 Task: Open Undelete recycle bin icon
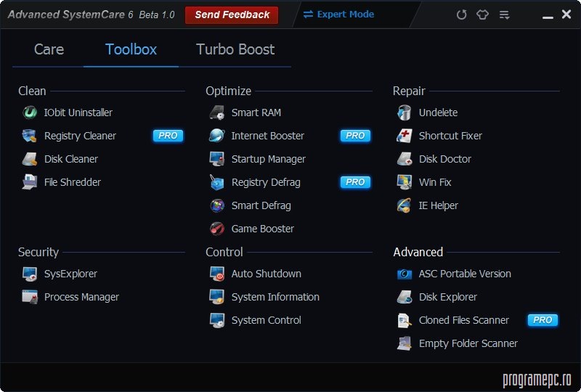coord(405,113)
